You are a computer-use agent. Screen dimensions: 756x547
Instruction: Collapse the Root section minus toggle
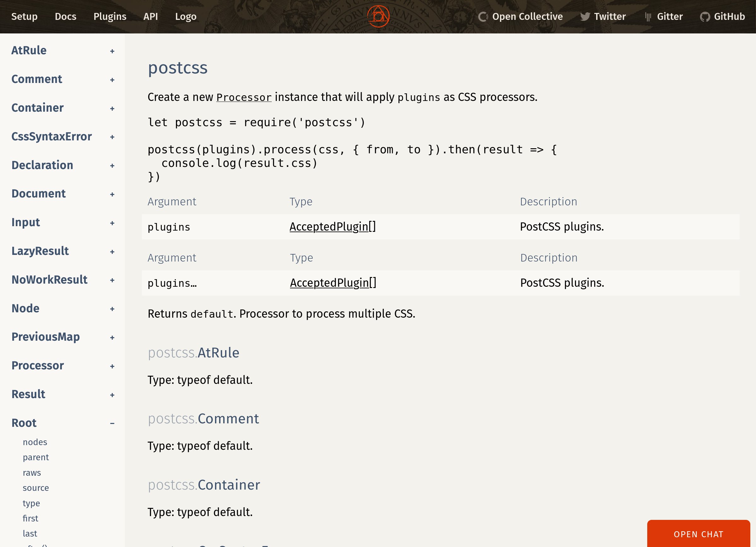pyautogui.click(x=112, y=424)
